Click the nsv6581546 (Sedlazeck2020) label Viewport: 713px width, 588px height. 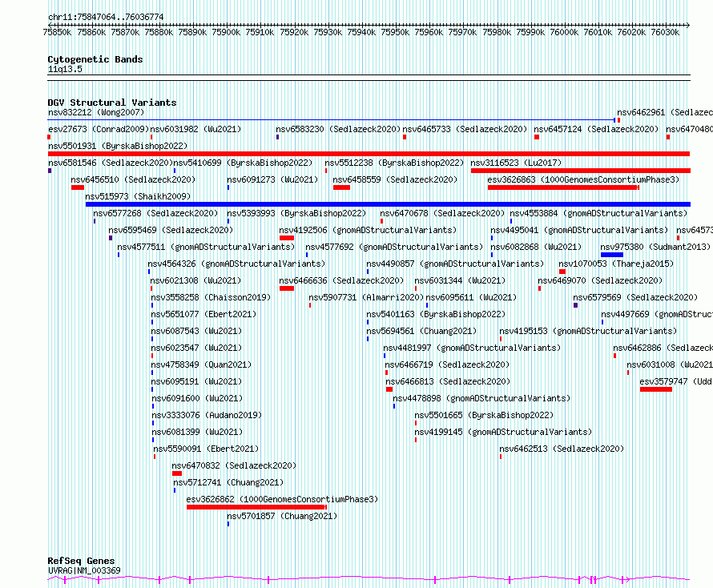point(111,163)
